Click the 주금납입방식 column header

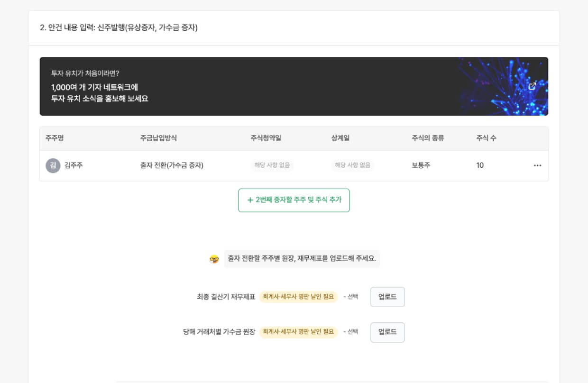click(158, 138)
